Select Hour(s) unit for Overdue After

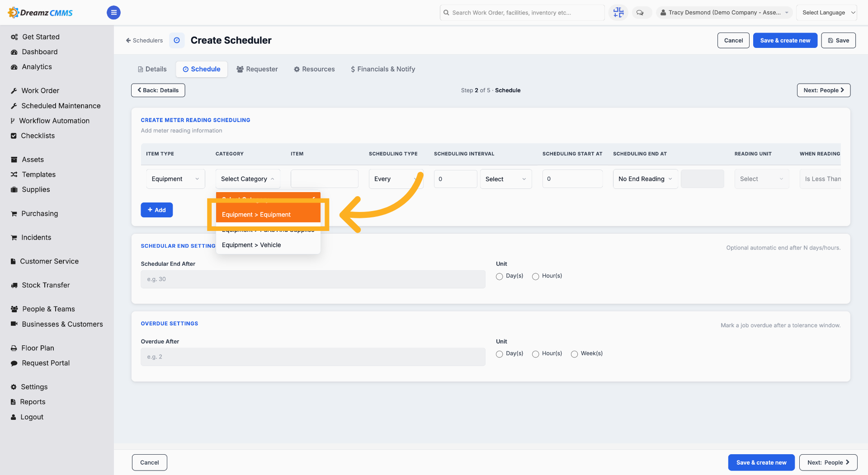(535, 354)
